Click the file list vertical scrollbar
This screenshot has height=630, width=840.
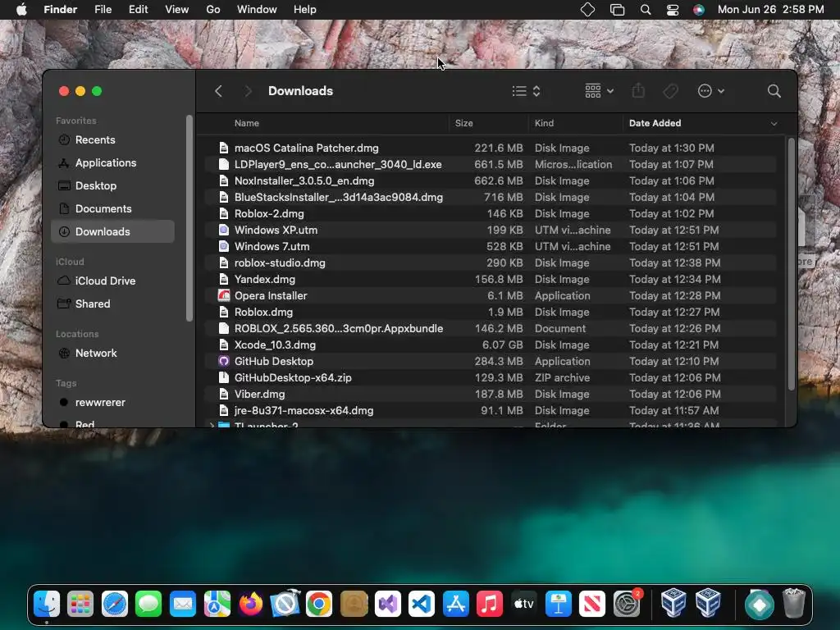[x=792, y=264]
